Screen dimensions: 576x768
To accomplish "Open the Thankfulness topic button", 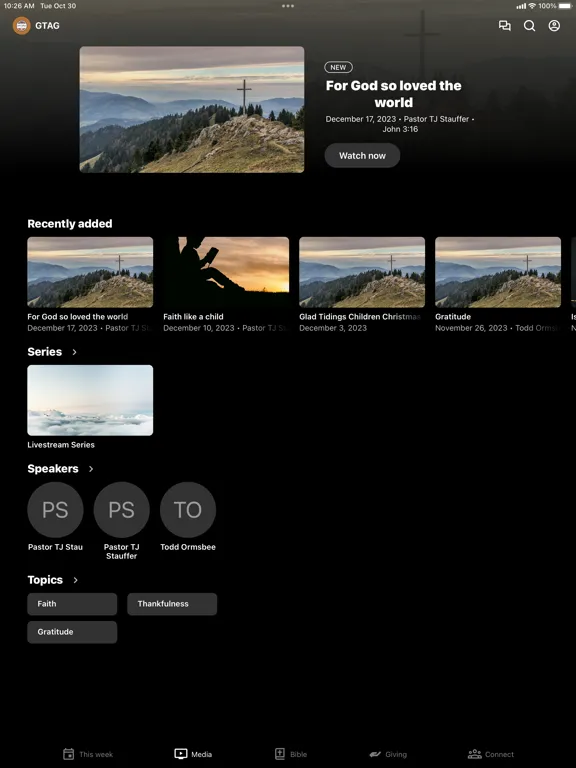I will pyautogui.click(x=172, y=604).
